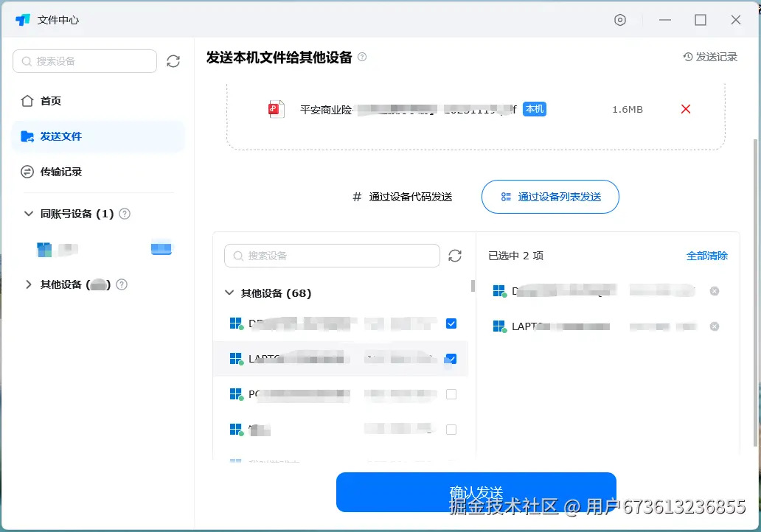
Task: Expand 其他设备 in the sidebar
Action: click(28, 284)
